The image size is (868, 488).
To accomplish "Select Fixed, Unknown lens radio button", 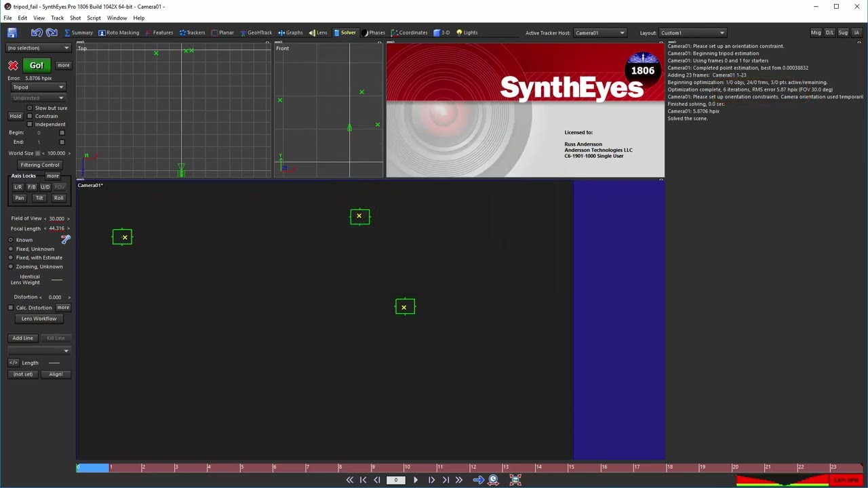I will point(11,249).
